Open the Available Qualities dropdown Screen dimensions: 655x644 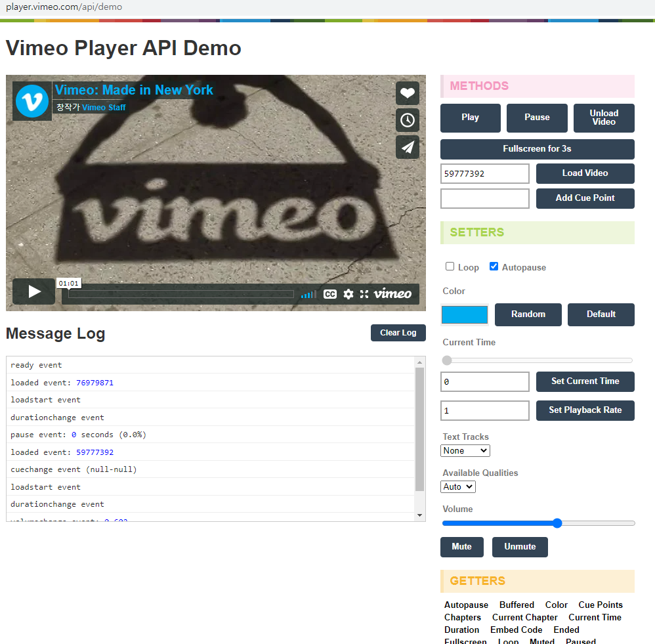point(458,487)
